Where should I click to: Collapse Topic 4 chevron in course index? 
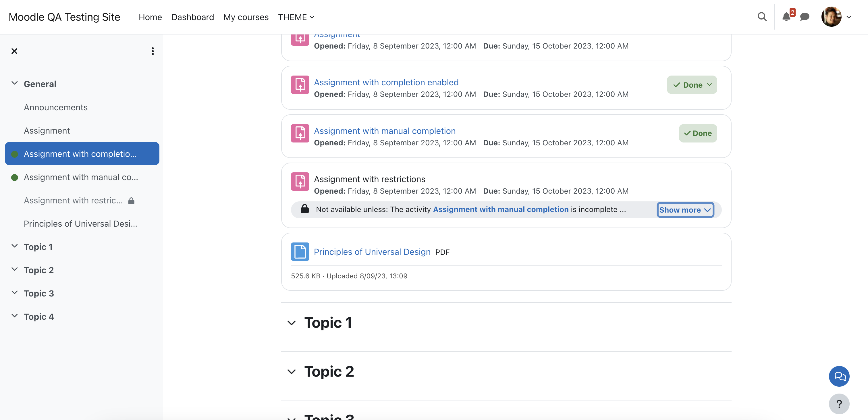tap(14, 316)
